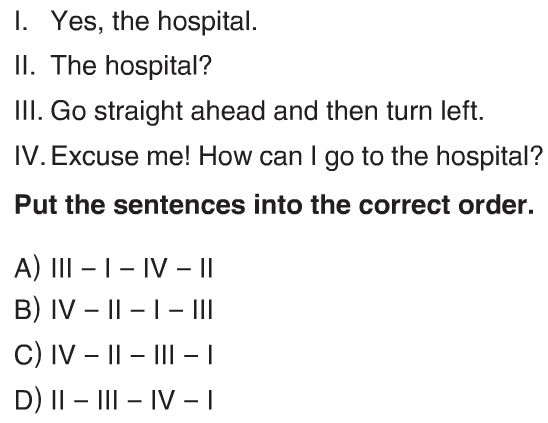The width and height of the screenshot is (548, 423).
Task: Select "How can I go to the hospital?"
Action: [x=371, y=156]
